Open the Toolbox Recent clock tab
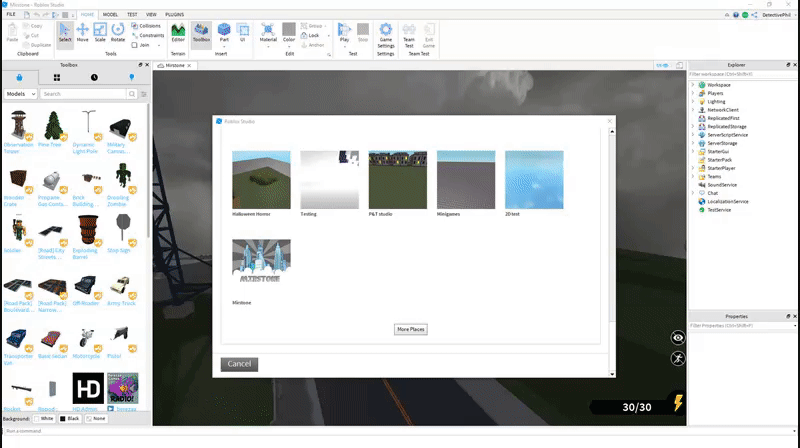This screenshot has width=800, height=448. pos(94,78)
